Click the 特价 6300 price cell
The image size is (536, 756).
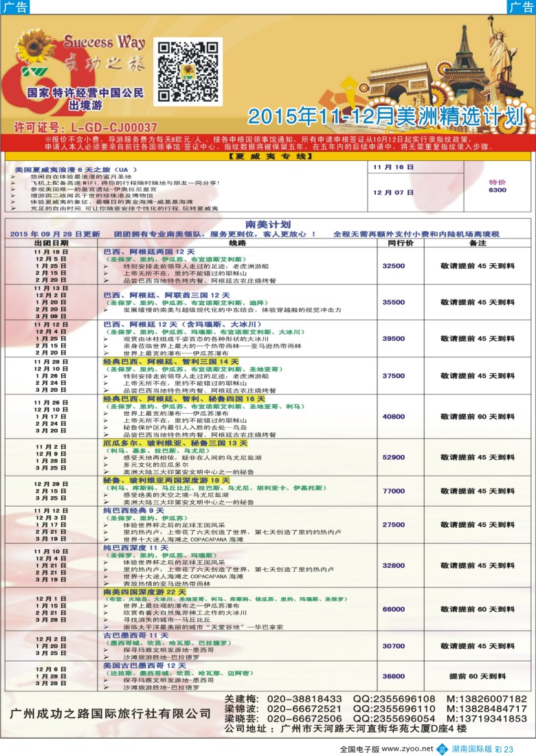(497, 186)
